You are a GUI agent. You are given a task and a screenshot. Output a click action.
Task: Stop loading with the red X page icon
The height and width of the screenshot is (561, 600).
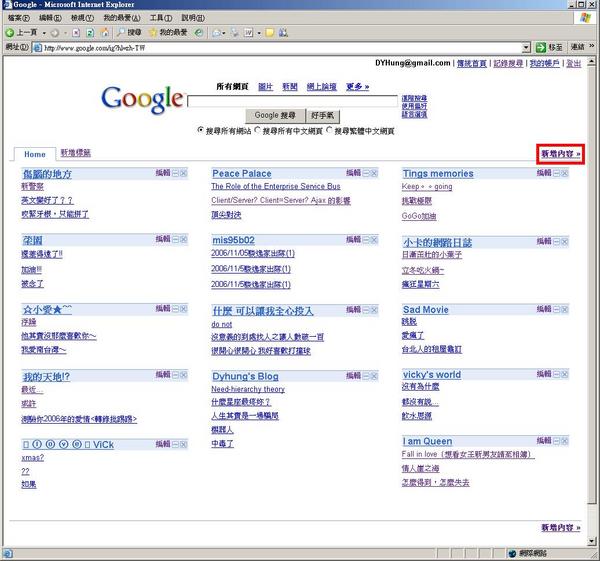pos(76,33)
